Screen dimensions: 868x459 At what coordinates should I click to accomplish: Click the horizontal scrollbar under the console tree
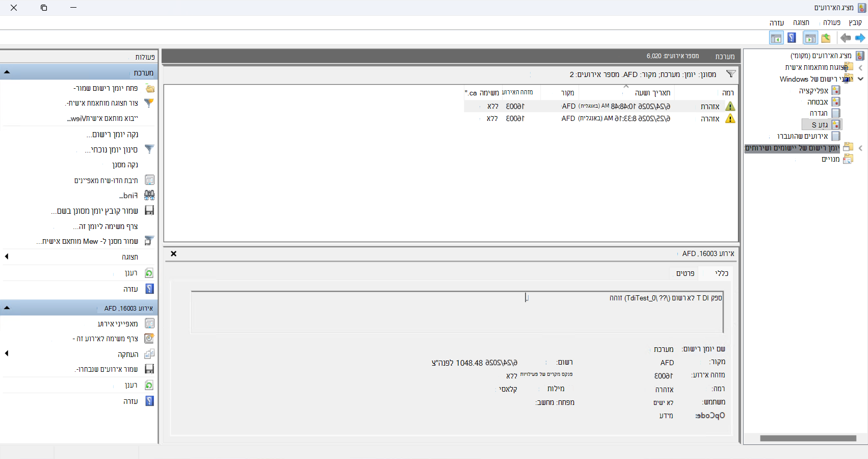[808, 438]
